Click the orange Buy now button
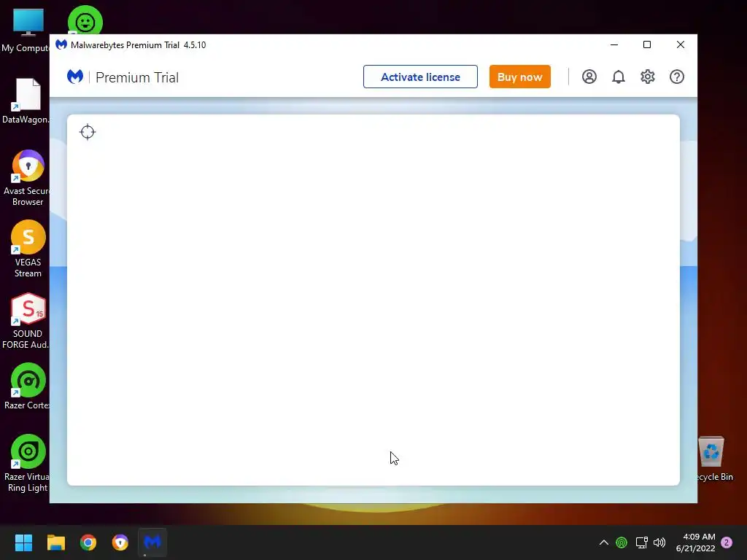Screen dimensions: 747x560 pyautogui.click(x=519, y=77)
